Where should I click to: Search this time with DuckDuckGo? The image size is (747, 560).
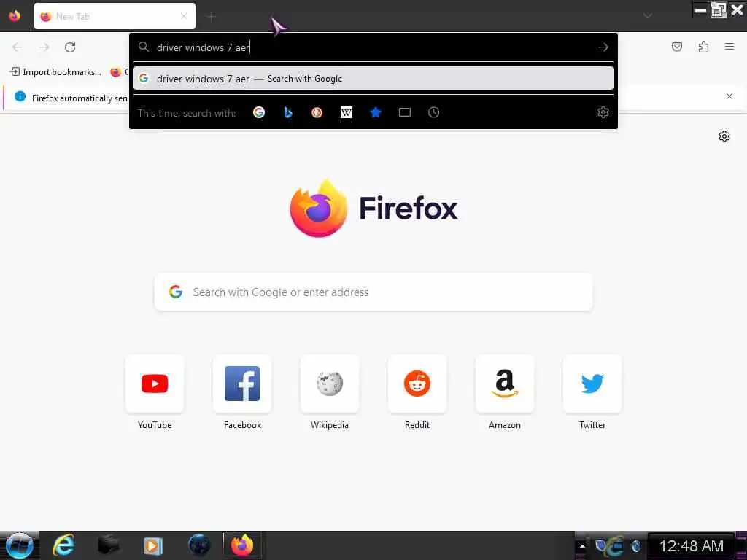tap(317, 112)
